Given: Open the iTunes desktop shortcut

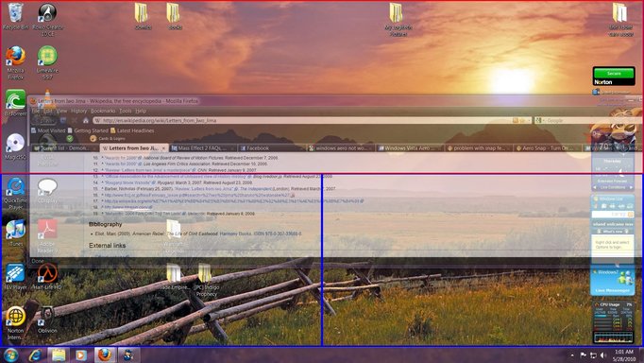Looking at the screenshot, I should [x=16, y=233].
